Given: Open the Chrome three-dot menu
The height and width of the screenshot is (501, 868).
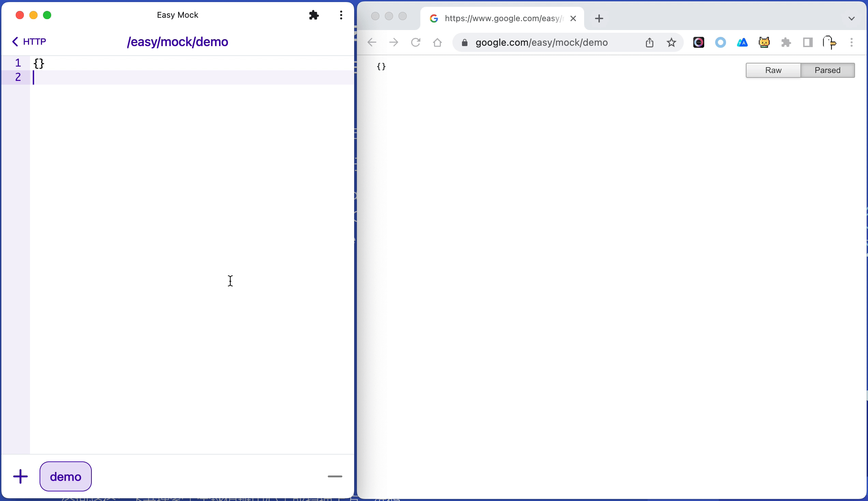Looking at the screenshot, I should tap(851, 42).
